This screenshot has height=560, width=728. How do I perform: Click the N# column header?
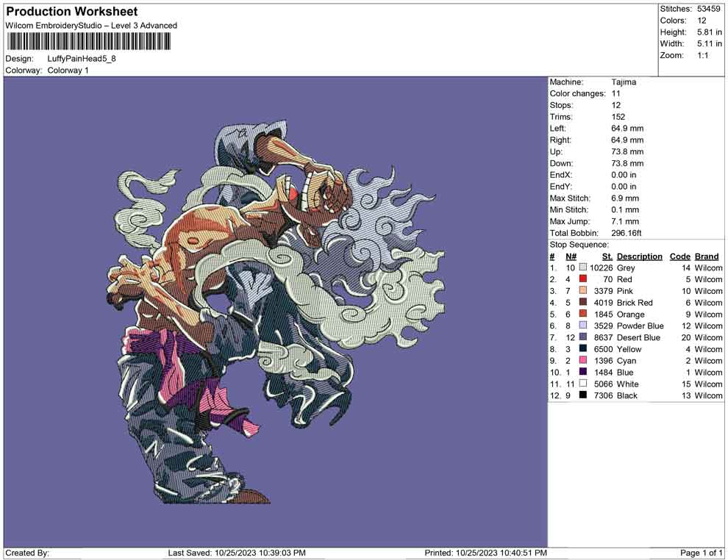coord(571,256)
